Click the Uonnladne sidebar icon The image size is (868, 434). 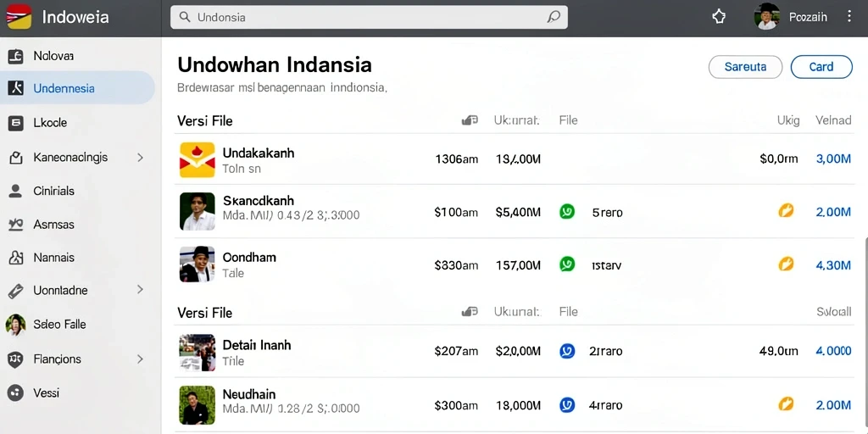(15, 290)
